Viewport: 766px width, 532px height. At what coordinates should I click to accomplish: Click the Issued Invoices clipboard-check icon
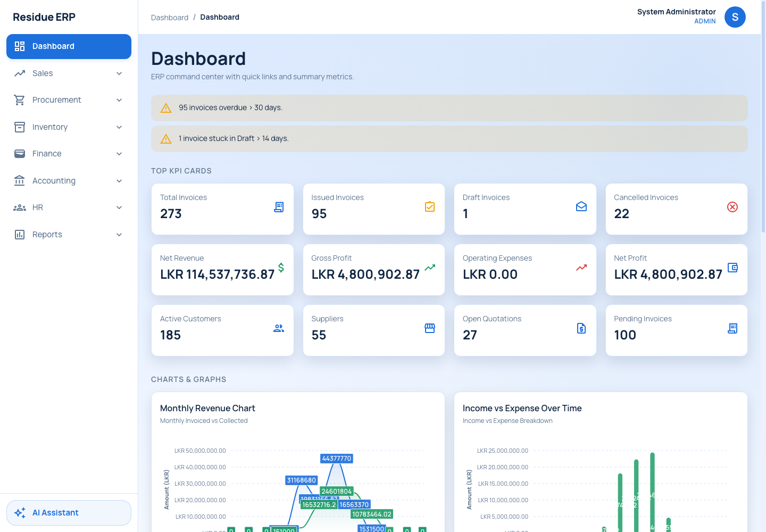click(x=430, y=206)
